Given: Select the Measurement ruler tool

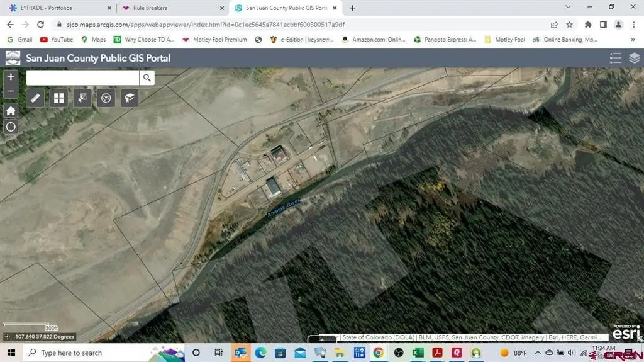Looking at the screenshot, I should pyautogui.click(x=35, y=98).
